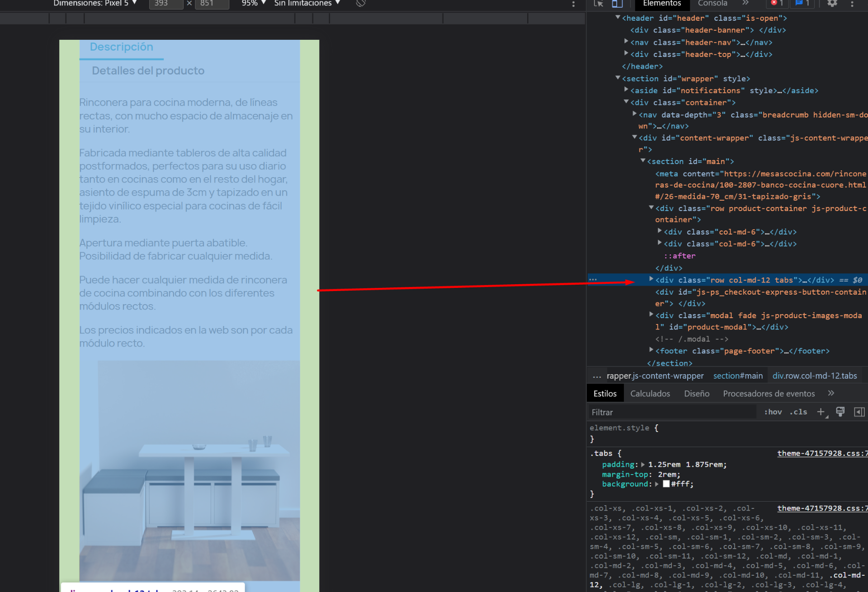The width and height of the screenshot is (868, 592).
Task: Toggle computed styles sidebar pane icon
Action: 859,412
